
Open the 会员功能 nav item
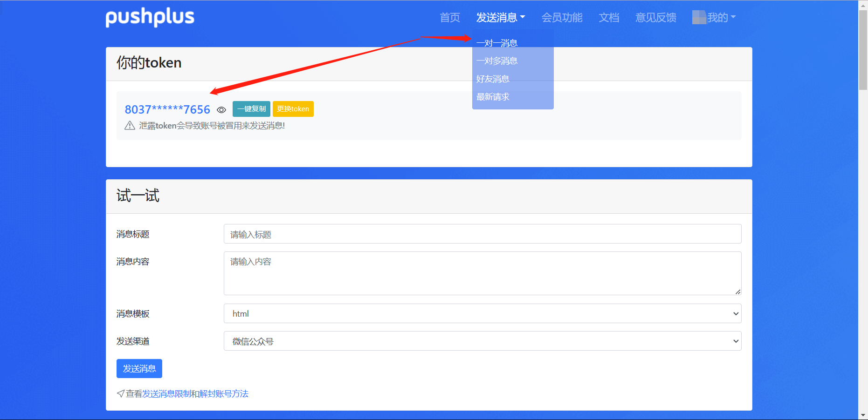(x=562, y=18)
